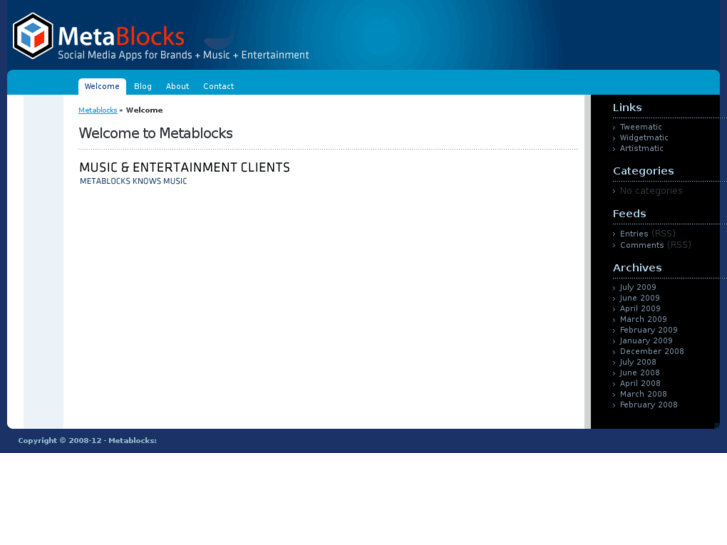Click the Links sidebar heading
Image resolution: width=727 pixels, height=545 pixels.
pos(627,108)
